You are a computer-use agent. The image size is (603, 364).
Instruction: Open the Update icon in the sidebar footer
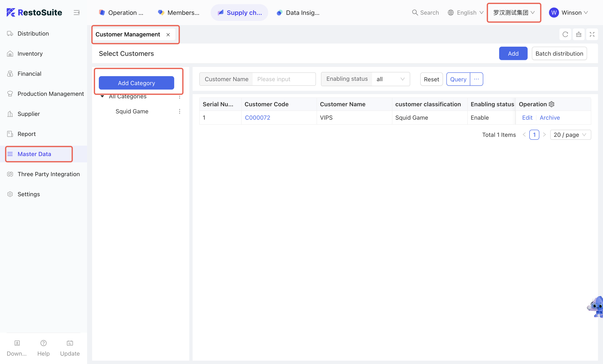70,343
